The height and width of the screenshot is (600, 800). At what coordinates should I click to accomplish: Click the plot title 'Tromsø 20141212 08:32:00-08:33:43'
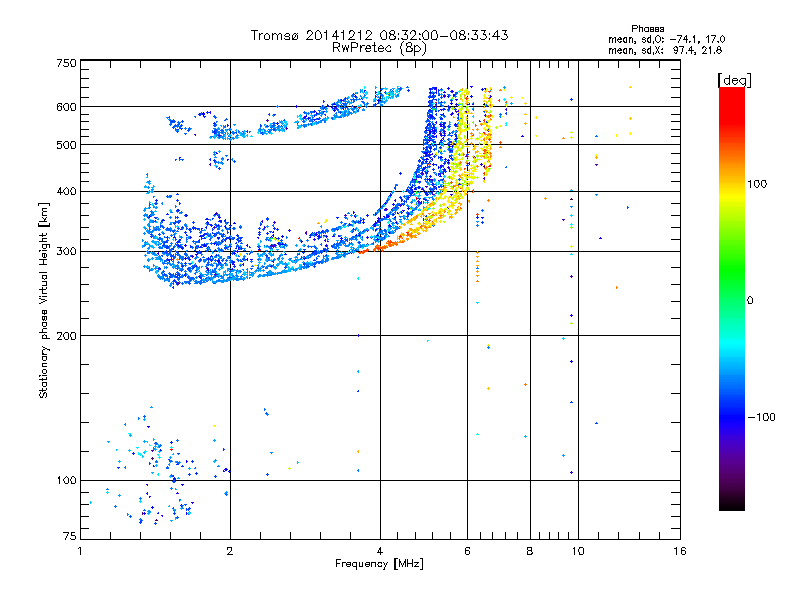(x=379, y=35)
